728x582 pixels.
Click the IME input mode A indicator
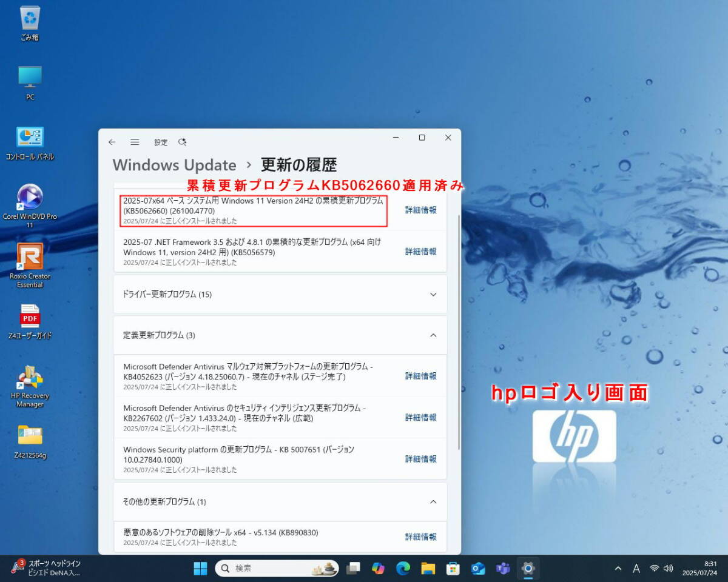click(x=636, y=569)
